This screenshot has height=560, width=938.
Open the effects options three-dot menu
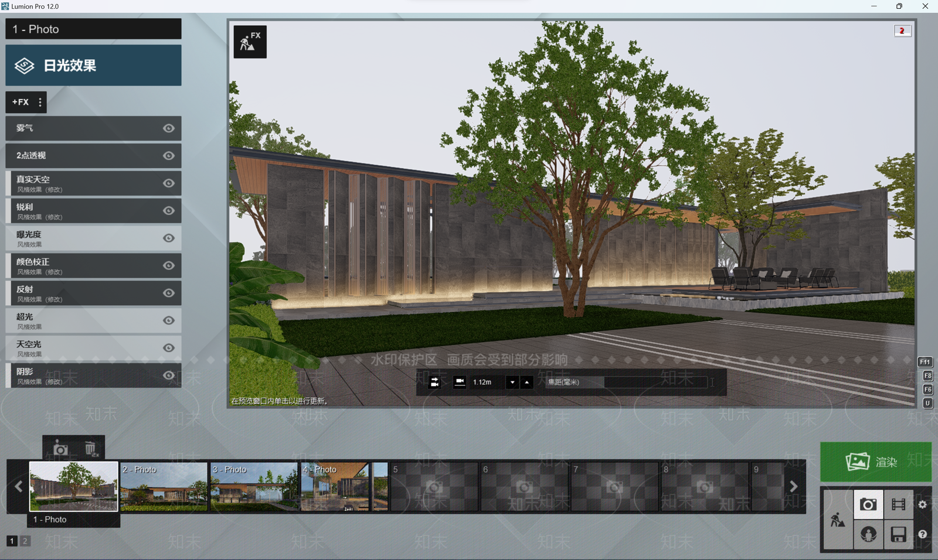click(40, 102)
